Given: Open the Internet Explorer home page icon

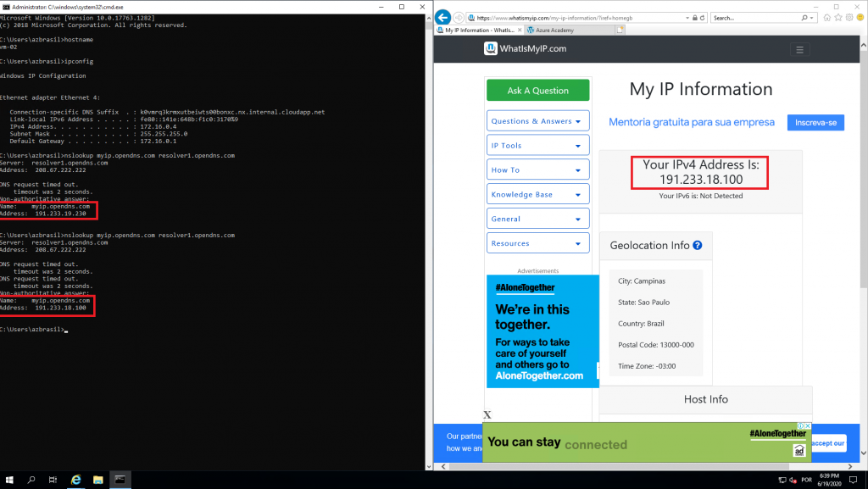Looking at the screenshot, I should (827, 18).
